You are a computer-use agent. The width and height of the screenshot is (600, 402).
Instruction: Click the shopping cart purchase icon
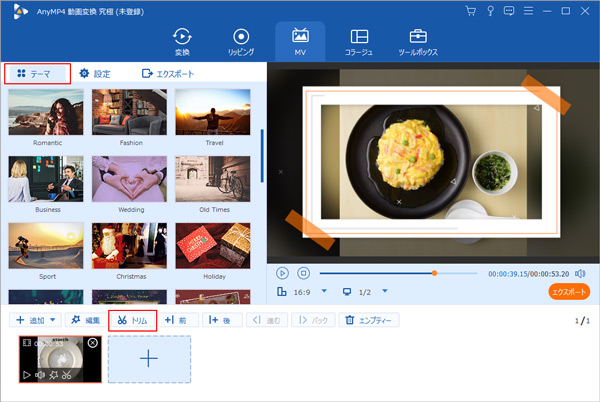click(471, 11)
